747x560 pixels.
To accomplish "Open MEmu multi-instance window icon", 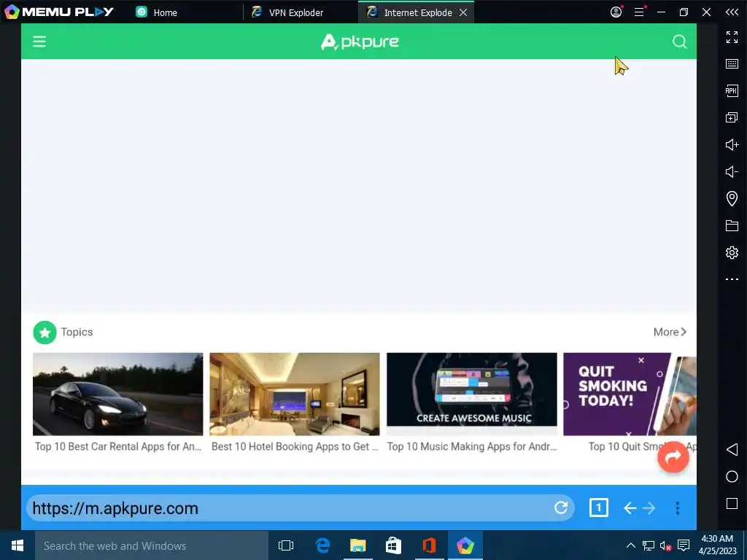I will tap(732, 117).
